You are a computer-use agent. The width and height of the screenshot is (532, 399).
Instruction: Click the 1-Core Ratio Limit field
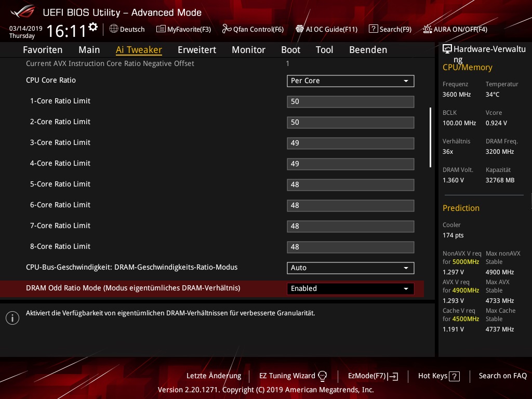(x=351, y=102)
